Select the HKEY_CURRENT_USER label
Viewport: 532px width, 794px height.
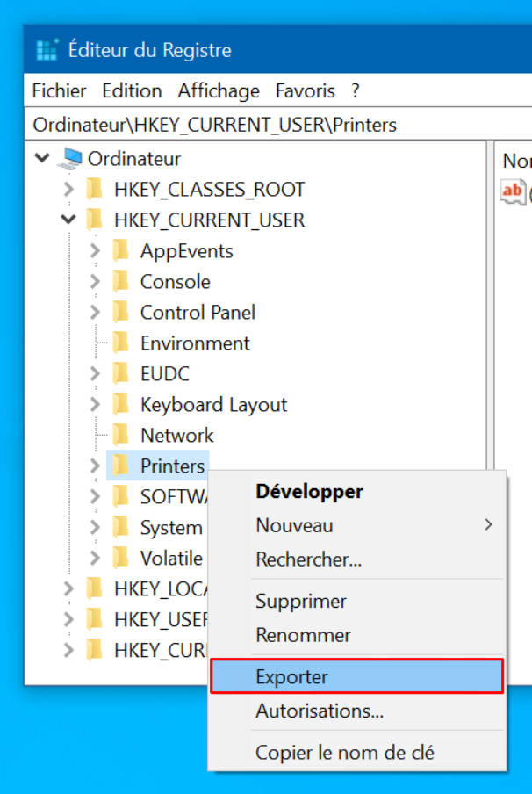(210, 220)
